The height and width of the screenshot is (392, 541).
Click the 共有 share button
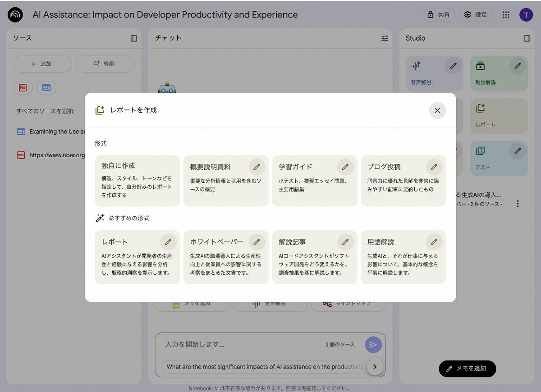[439, 15]
